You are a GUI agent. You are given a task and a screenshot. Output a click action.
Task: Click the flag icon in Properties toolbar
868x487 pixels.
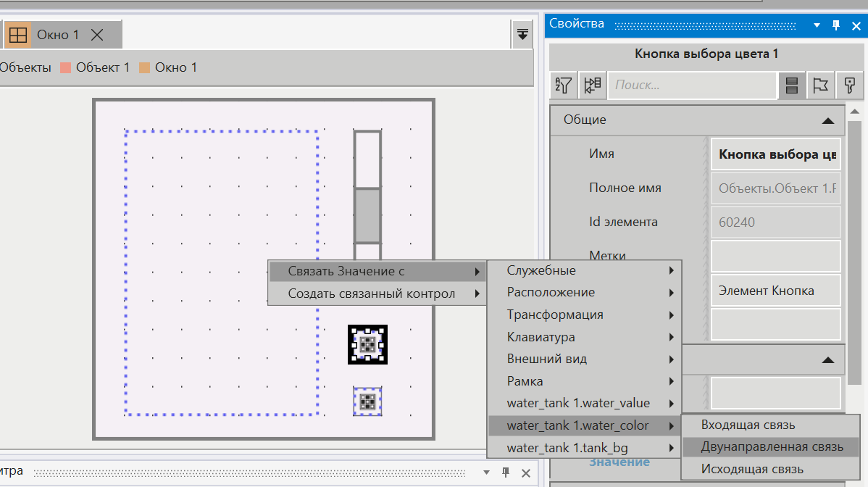point(820,86)
